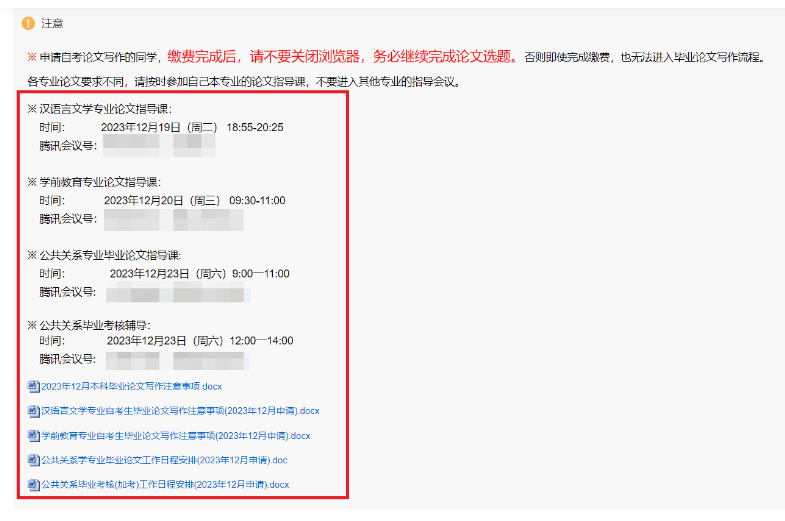Click 腾讯会议号 label under 汉语言文学 section
This screenshot has height=521, width=785.
point(68,146)
